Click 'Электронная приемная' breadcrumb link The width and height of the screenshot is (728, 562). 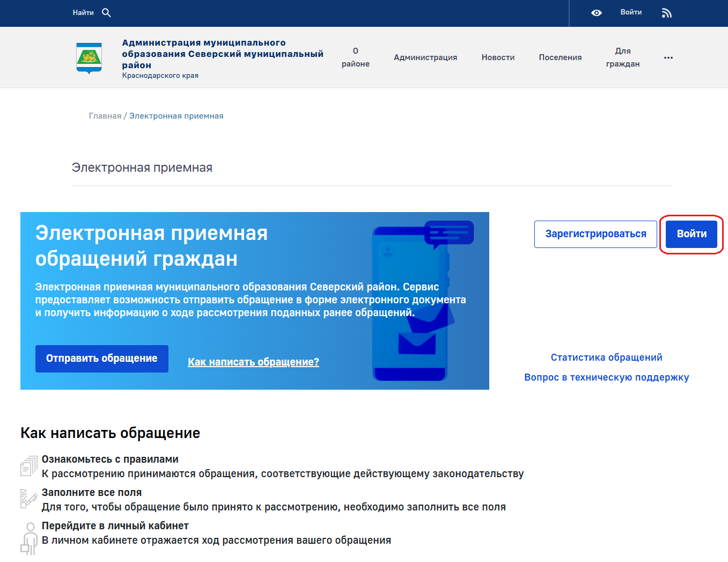[176, 116]
